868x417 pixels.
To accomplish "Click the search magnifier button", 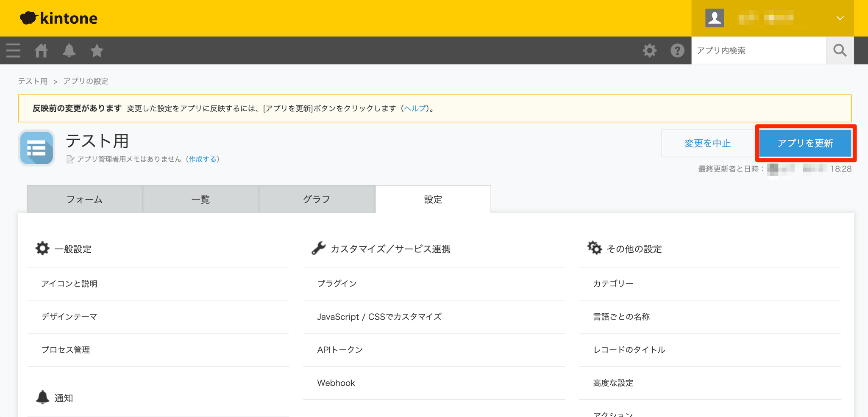I will 840,50.
